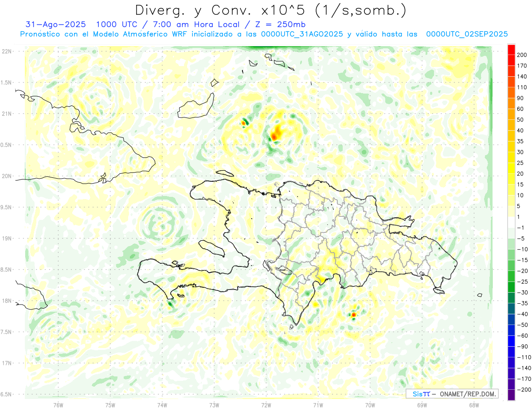Click the "73W" longitude label

214,405
